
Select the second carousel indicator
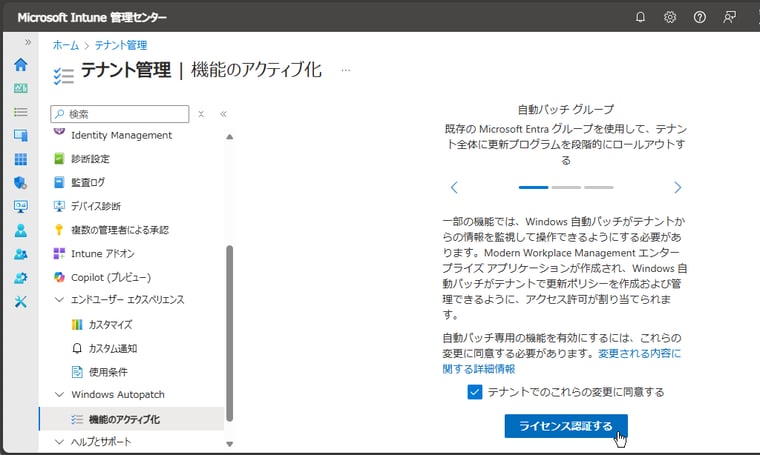566,187
